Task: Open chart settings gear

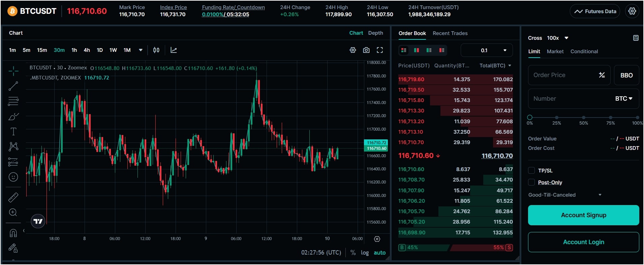Action: [x=353, y=50]
